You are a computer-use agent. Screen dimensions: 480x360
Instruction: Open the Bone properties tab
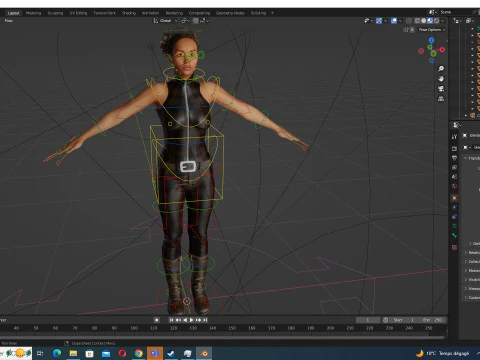(454, 235)
